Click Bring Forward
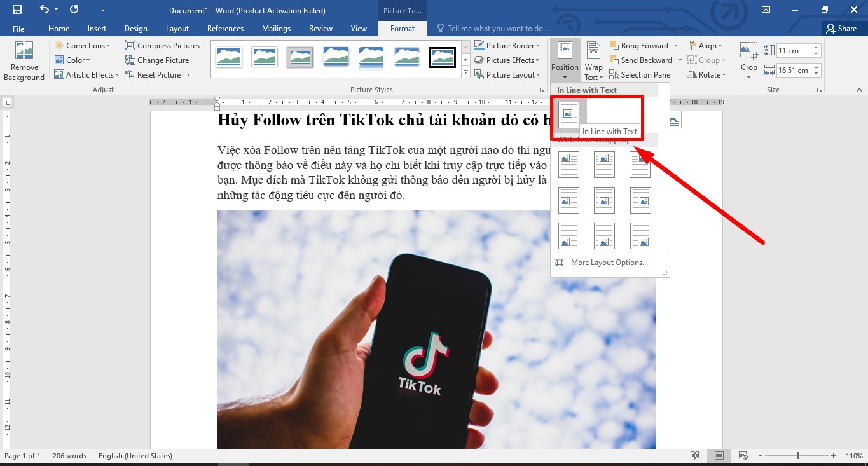Screen dimensions: 868x466 (x=639, y=46)
